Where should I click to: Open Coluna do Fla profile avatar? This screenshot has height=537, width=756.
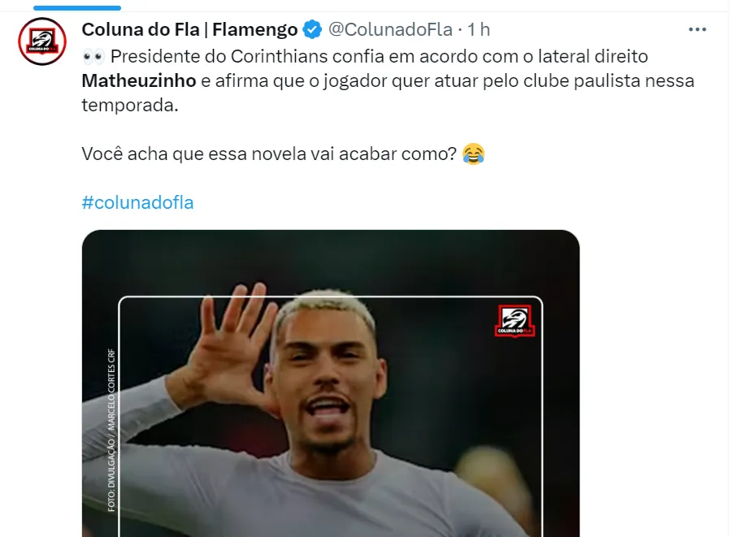(x=42, y=41)
